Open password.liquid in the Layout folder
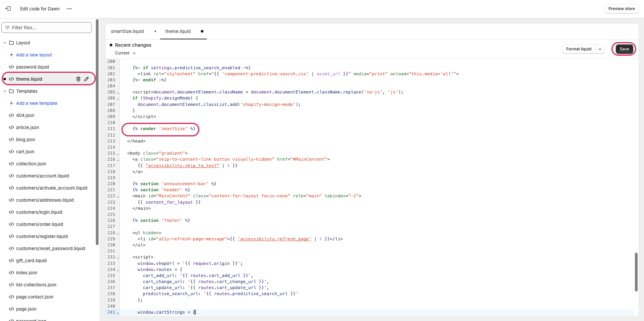 point(32,67)
